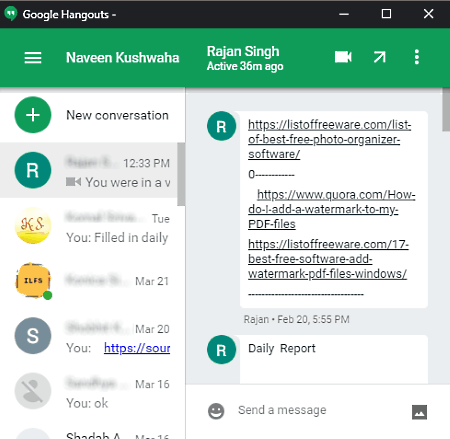Click the Daily Report message text

coord(282,348)
